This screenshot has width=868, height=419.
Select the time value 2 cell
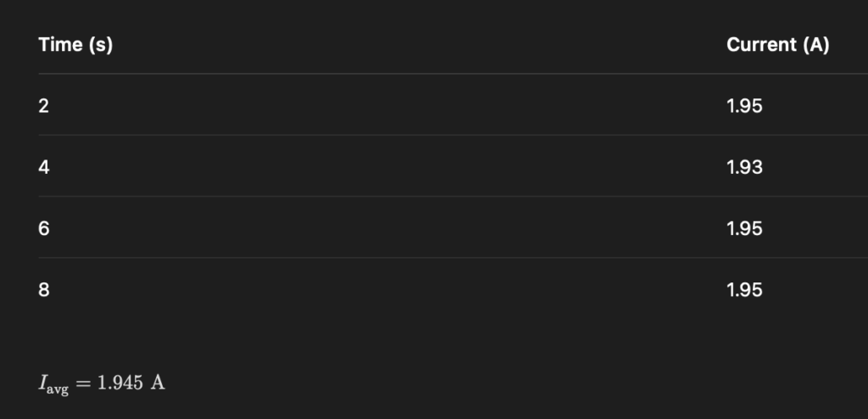click(x=43, y=106)
